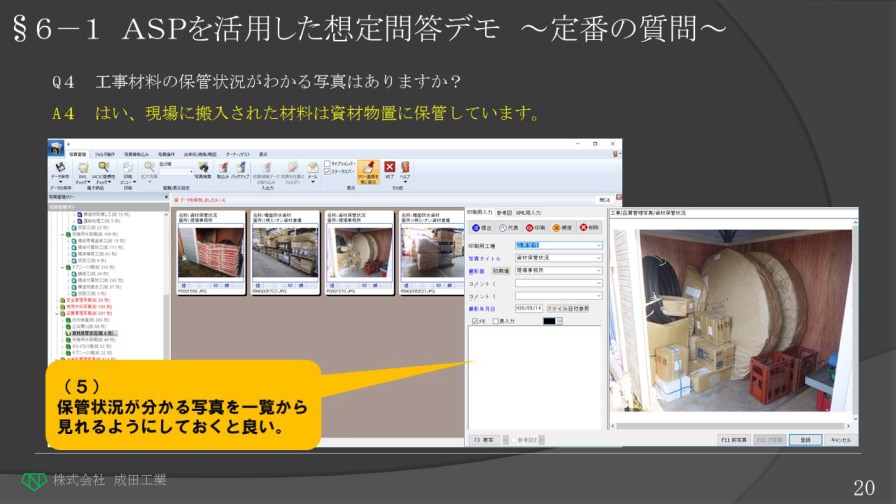Click the バックアップ icon in ribbon
896x504 pixels.
[x=240, y=167]
